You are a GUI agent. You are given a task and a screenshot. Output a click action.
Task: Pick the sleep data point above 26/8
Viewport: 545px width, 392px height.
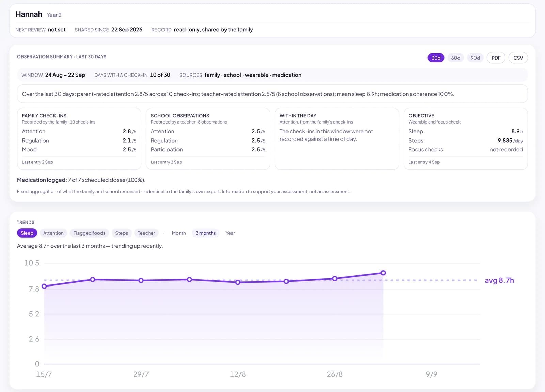335,278
